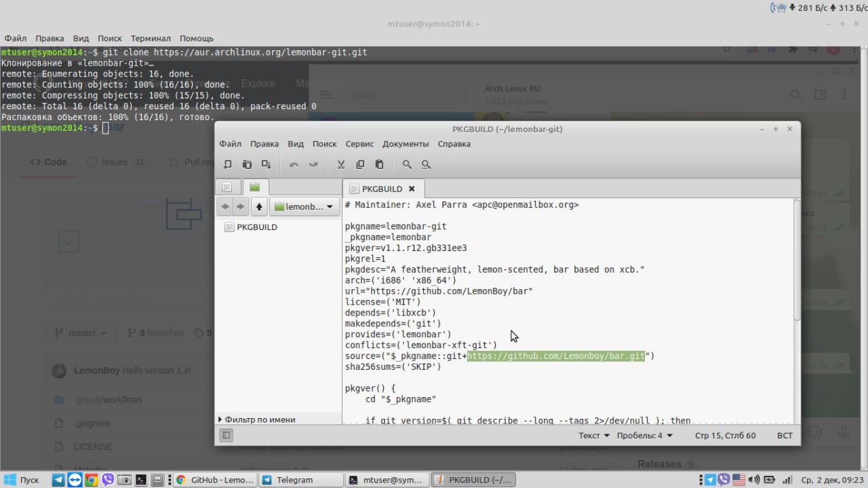Close the PKGBUILD document tab

[412, 189]
